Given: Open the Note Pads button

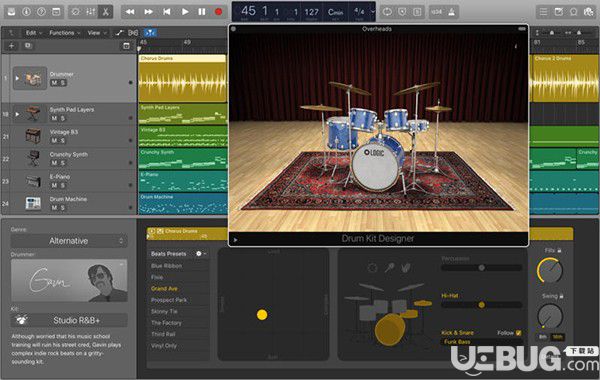Looking at the screenshot, I should point(558,12).
